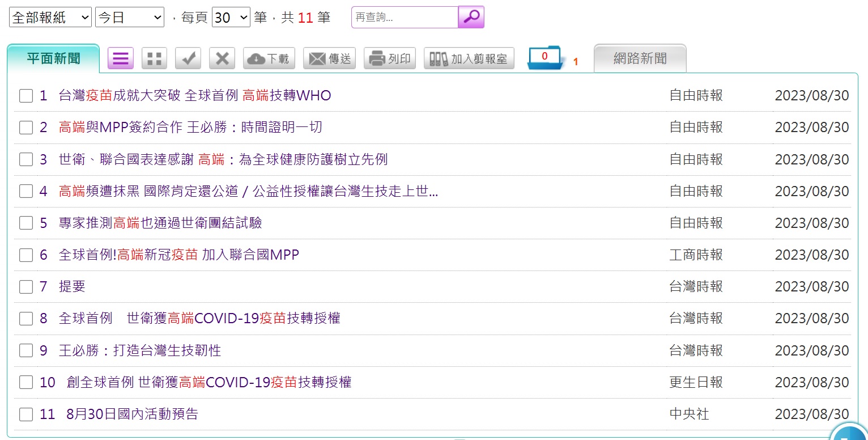Open article 高端與MPP簽約合作 王必勝
This screenshot has width=868, height=440.
(190, 128)
